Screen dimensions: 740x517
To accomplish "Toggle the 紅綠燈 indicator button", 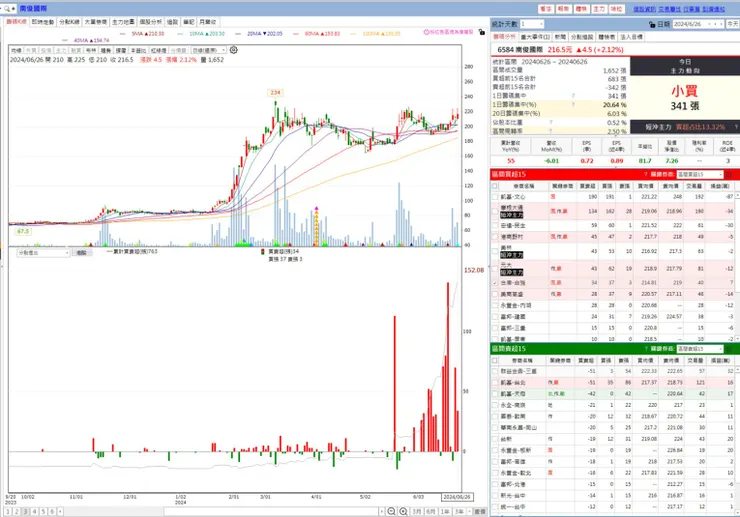I will [159, 50].
